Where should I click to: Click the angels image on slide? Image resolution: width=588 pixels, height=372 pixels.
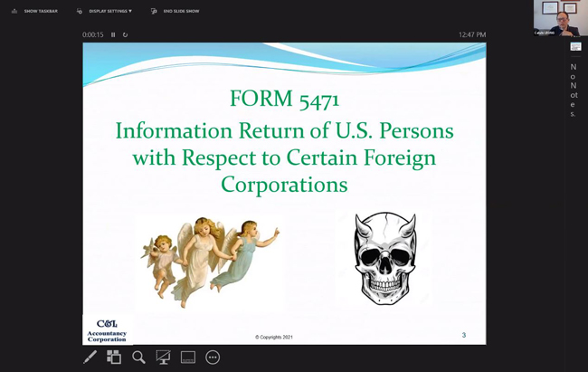point(210,262)
